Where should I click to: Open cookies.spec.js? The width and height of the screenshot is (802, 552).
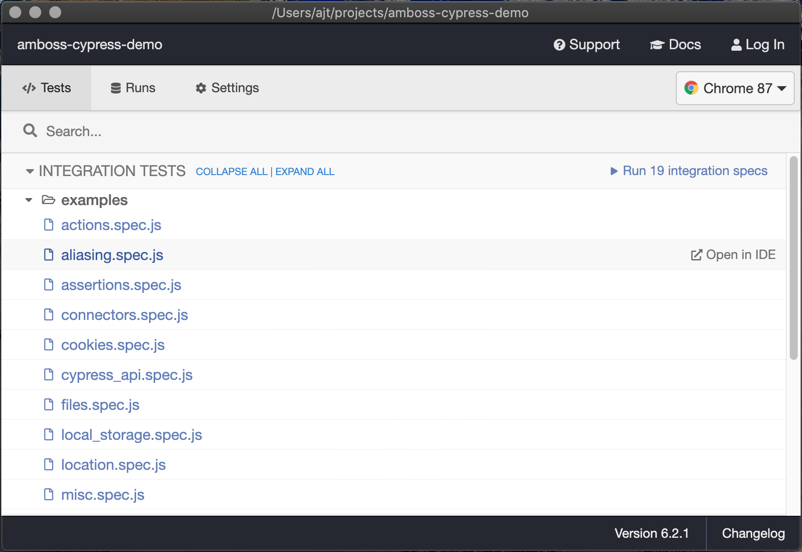point(113,345)
